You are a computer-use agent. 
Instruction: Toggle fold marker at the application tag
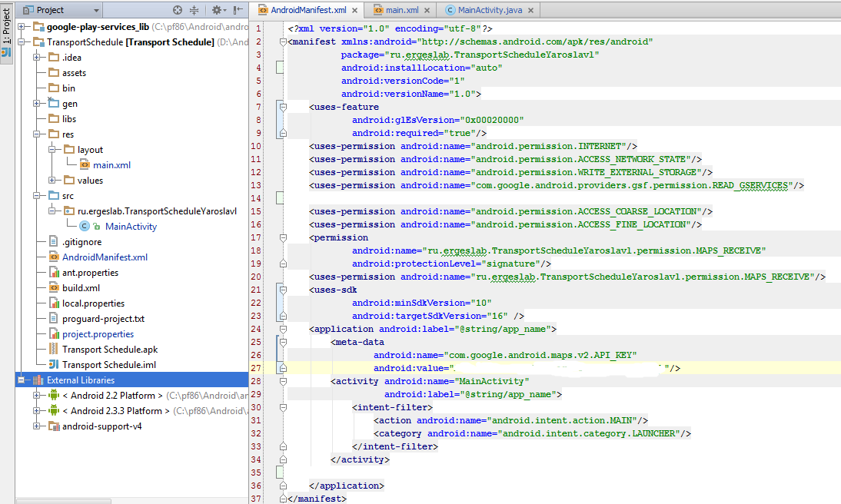coord(283,329)
